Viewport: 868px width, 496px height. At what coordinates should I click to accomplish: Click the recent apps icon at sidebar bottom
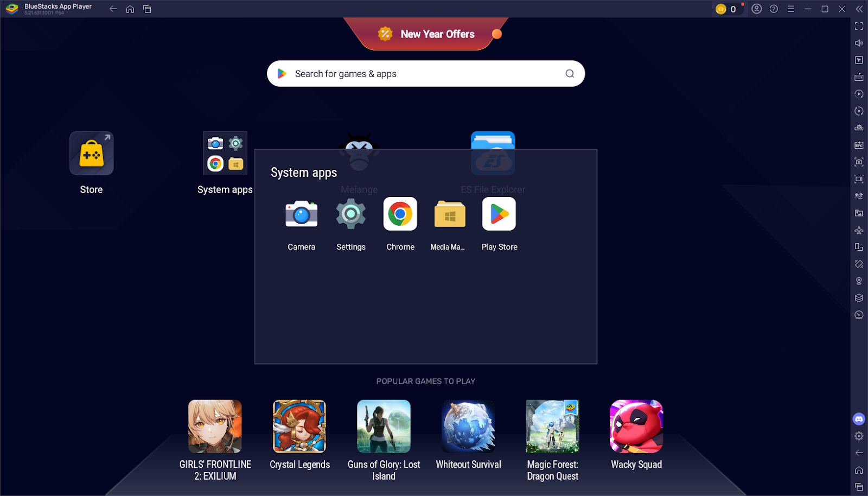(x=859, y=487)
